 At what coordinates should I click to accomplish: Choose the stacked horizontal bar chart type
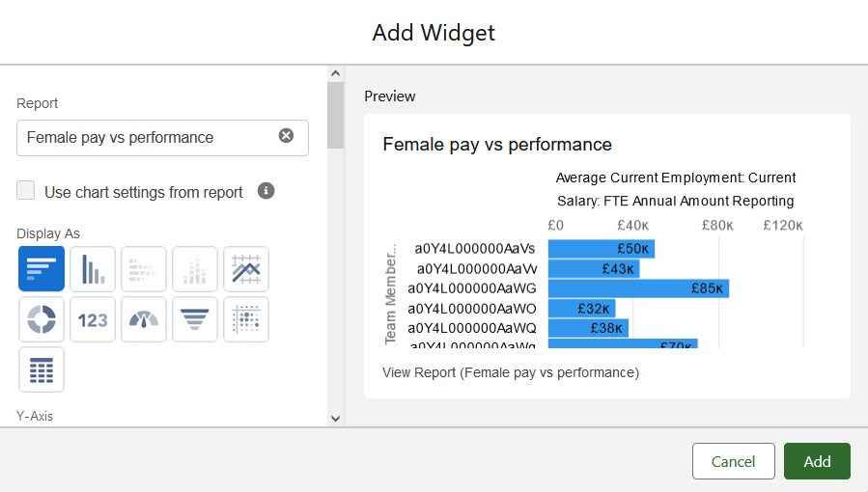click(x=144, y=269)
